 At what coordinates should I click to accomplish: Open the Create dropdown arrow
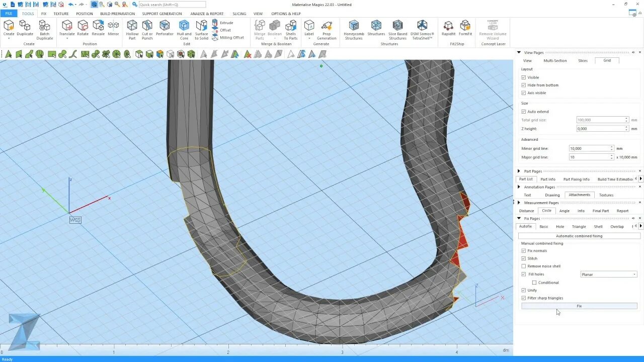click(9, 39)
